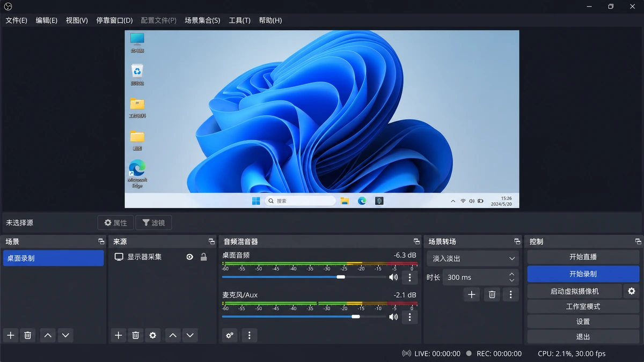
Task: Click the LIVE: 00:00:00 status
Action: 437,353
